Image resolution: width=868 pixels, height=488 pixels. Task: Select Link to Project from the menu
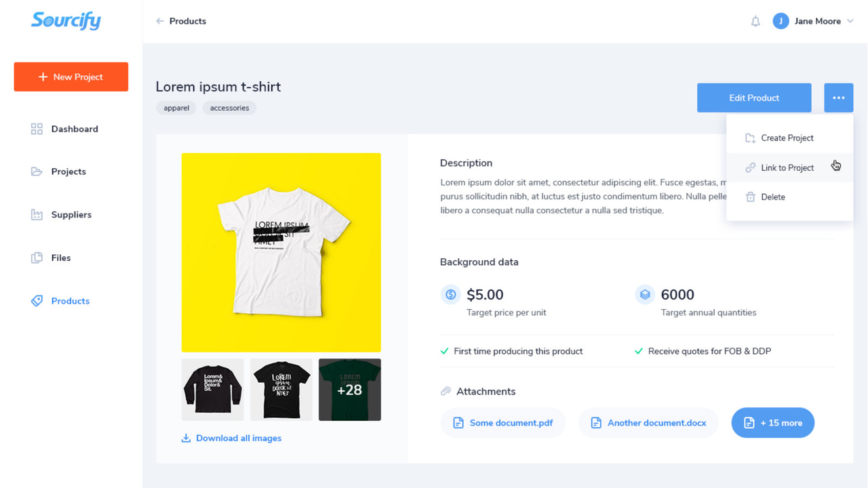click(x=787, y=167)
